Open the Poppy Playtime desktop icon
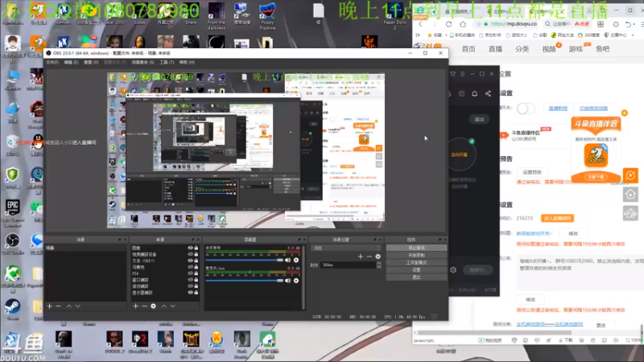Screen dimensions: 644x362 pyautogui.click(x=267, y=15)
